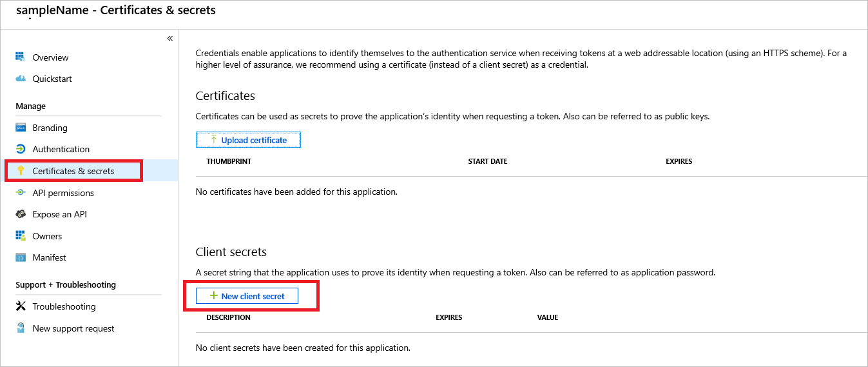
Task: Click the Quickstart cloud icon
Action: pyautogui.click(x=20, y=79)
